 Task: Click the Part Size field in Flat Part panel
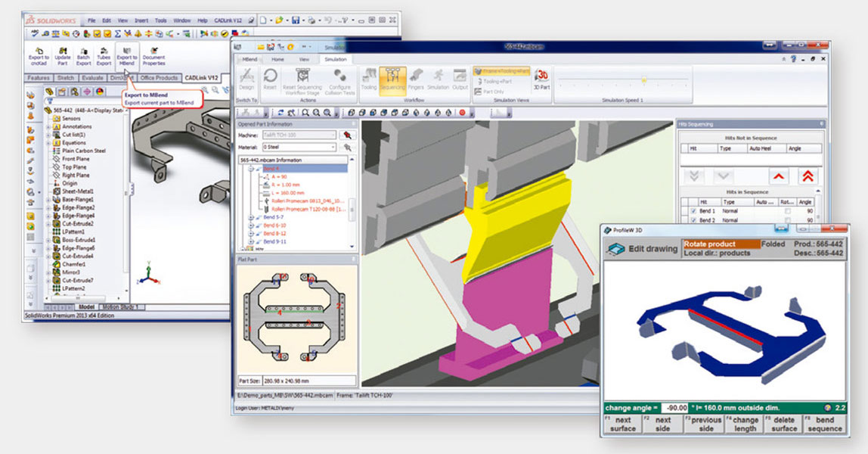(x=309, y=381)
